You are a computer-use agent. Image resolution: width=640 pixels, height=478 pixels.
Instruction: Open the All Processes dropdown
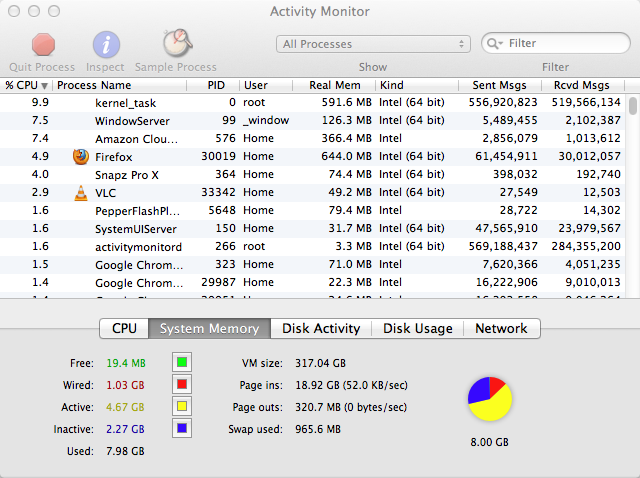[x=373, y=44]
